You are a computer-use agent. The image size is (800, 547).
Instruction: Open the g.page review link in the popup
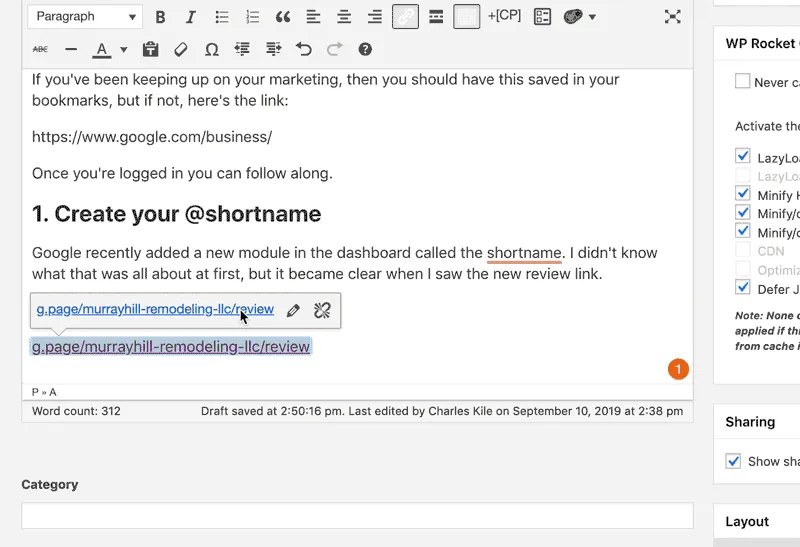point(155,310)
